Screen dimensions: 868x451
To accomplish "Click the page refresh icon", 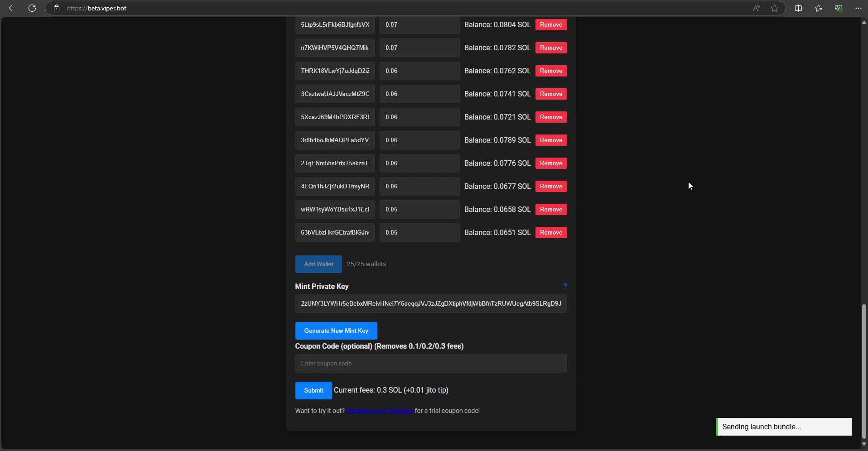I will (x=32, y=8).
